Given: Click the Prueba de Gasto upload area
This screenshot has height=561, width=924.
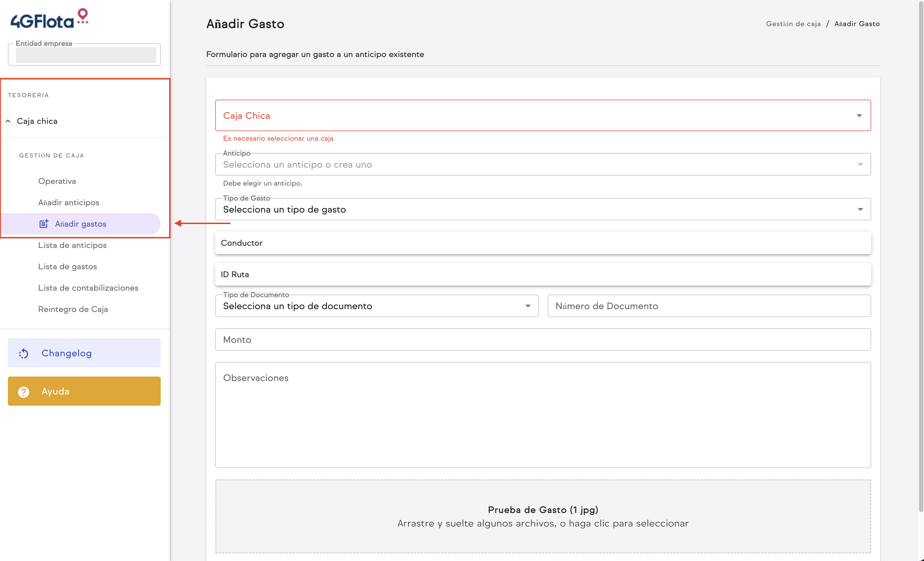Looking at the screenshot, I should 543,516.
